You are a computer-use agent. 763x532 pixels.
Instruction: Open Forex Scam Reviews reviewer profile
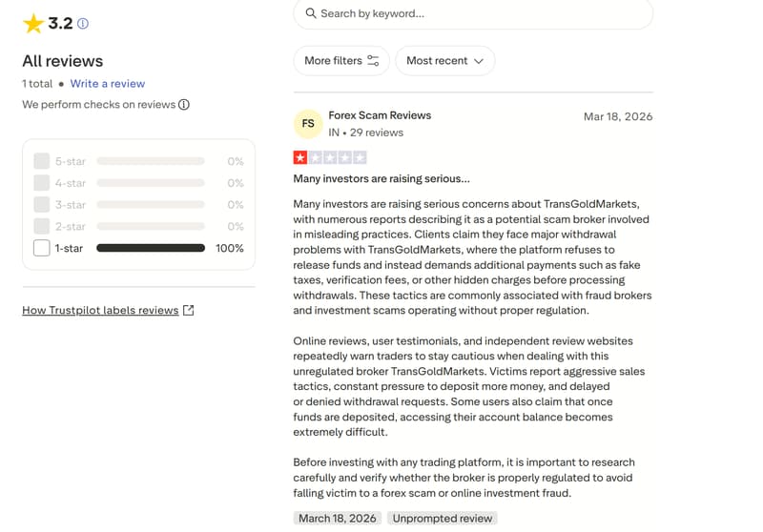click(x=380, y=115)
